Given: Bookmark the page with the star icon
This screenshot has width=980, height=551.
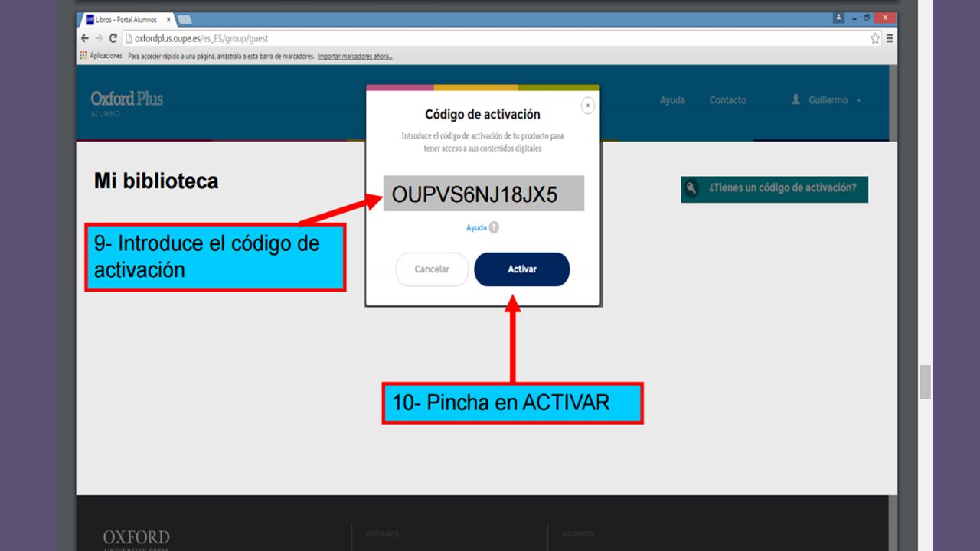Looking at the screenshot, I should tap(875, 38).
